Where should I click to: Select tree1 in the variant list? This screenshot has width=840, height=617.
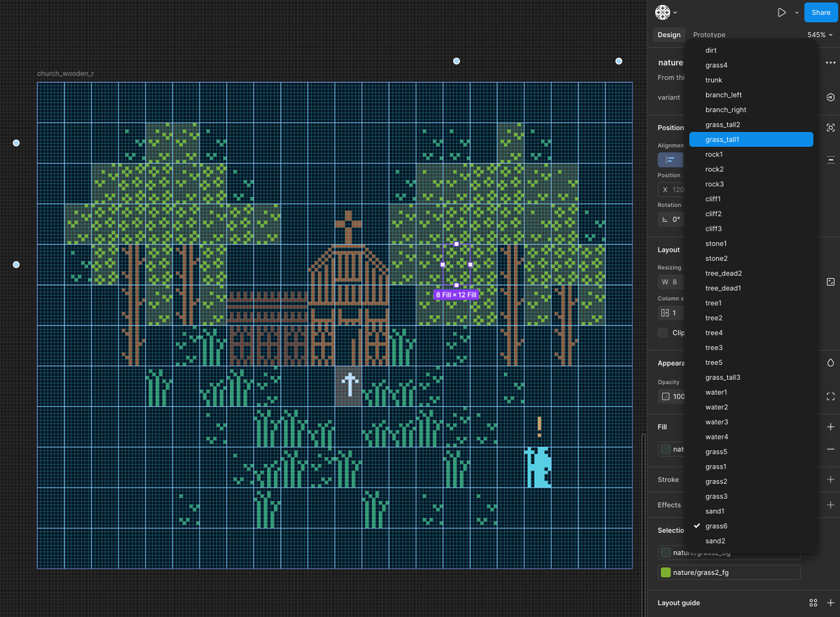(x=751, y=303)
